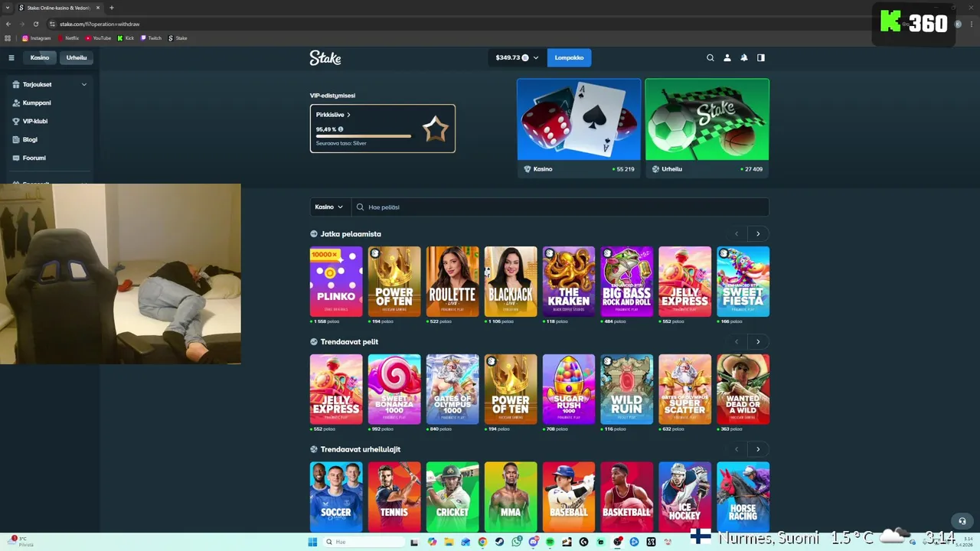Open the Wild Ruin game thumbnail
Viewport: 980px width, 551px height.
[627, 389]
